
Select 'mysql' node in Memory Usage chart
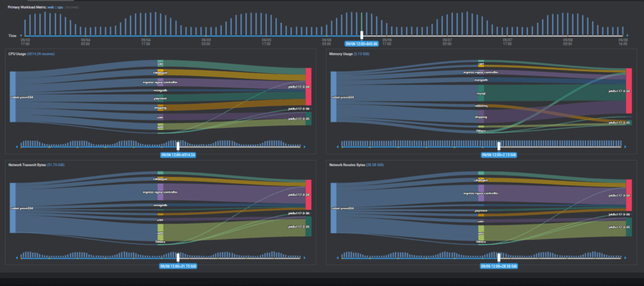coord(481,93)
